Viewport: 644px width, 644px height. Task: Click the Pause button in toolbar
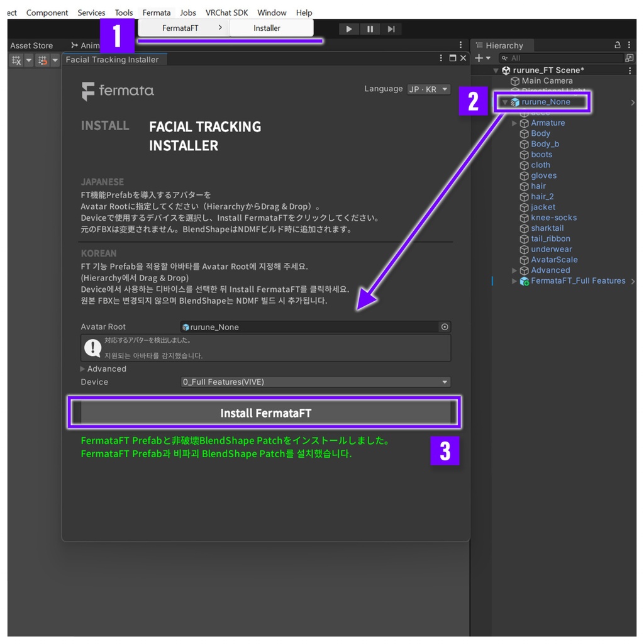[x=370, y=29]
